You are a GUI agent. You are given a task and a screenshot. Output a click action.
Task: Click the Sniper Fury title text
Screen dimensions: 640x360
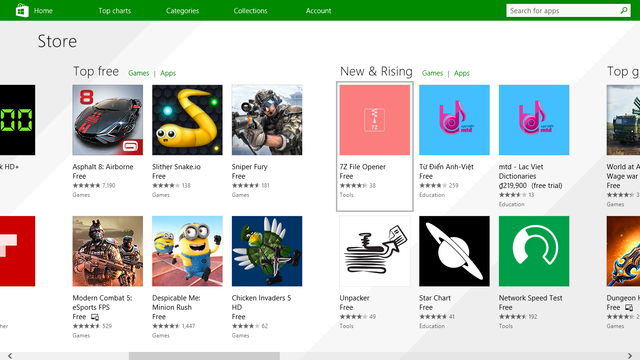[x=249, y=167]
